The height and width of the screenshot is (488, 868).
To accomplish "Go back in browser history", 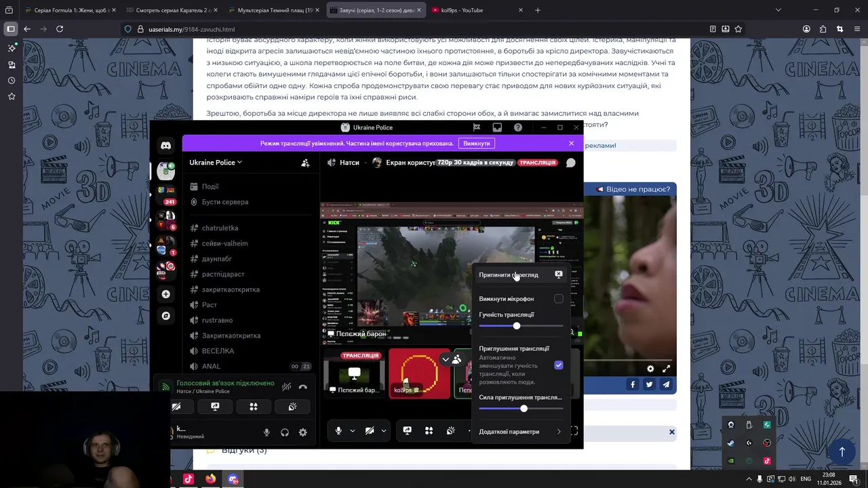I will (x=27, y=29).
